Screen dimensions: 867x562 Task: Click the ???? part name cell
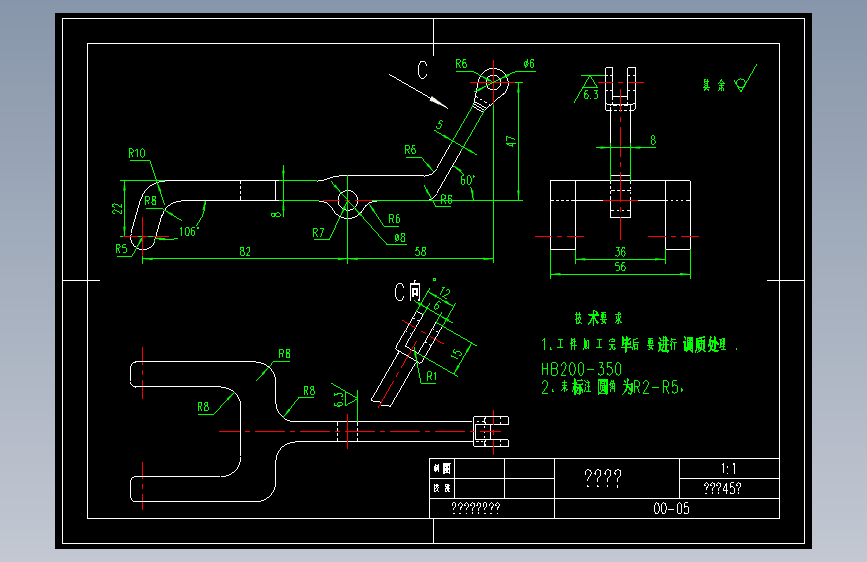tap(617, 478)
